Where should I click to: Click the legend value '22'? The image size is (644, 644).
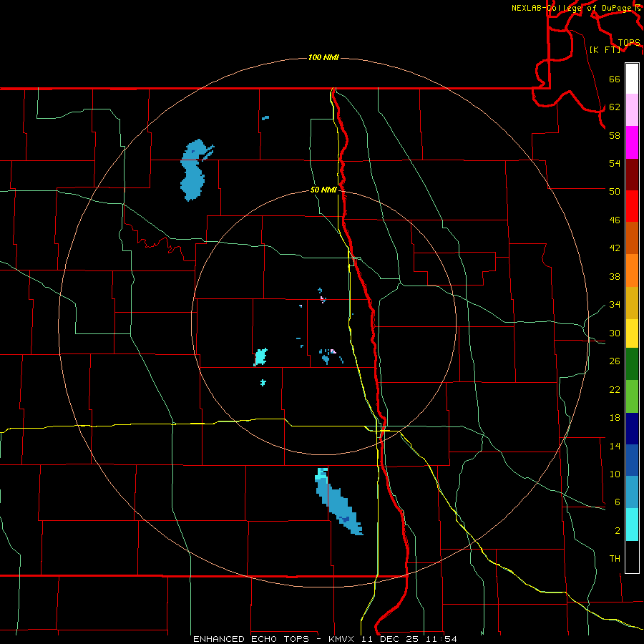pyautogui.click(x=615, y=389)
